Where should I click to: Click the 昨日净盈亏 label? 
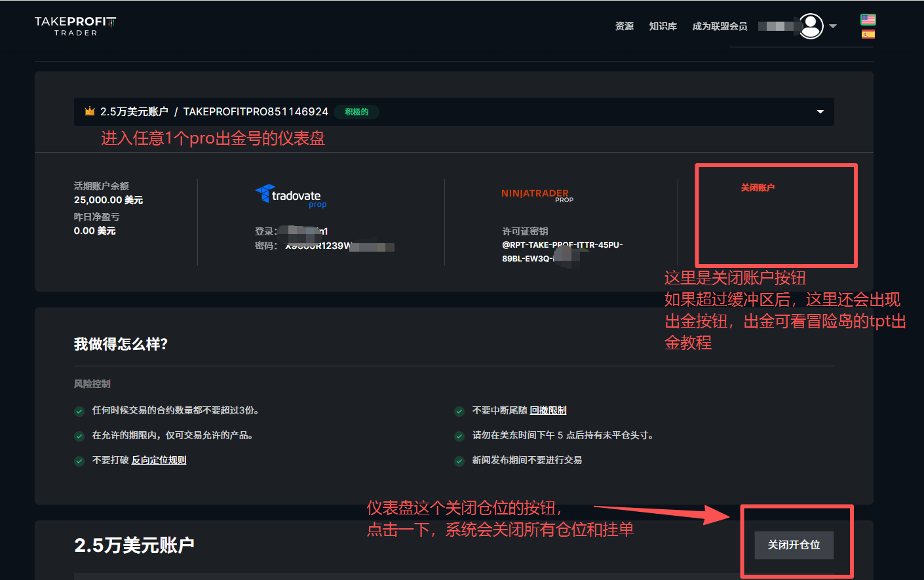(96, 217)
